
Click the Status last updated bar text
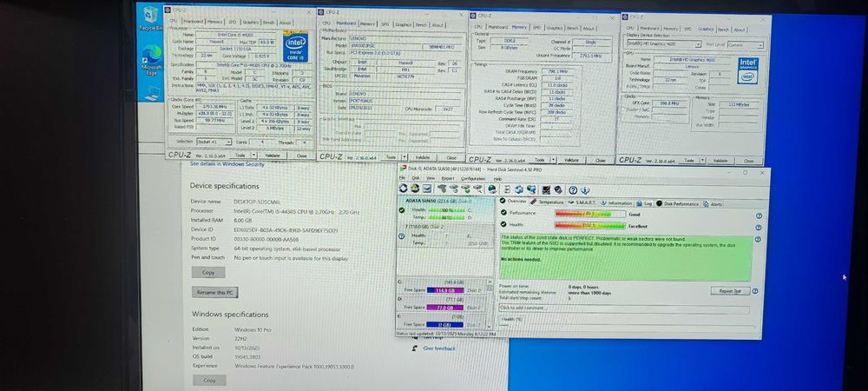click(x=445, y=335)
